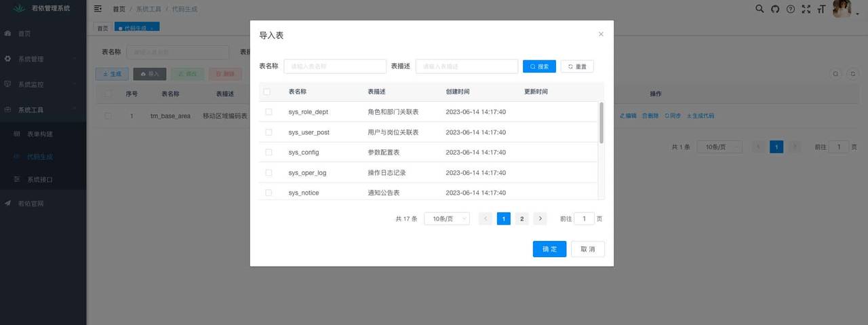Go to next page arrow in dialog
This screenshot has height=325, width=868.
[540, 218]
